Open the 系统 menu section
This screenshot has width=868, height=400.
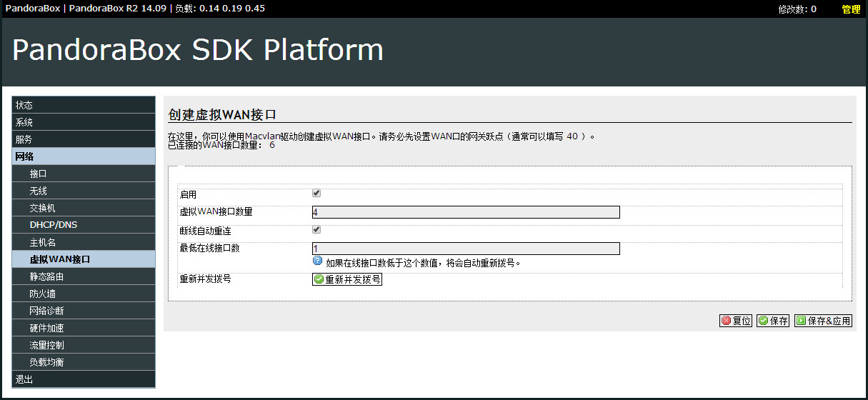coord(84,122)
